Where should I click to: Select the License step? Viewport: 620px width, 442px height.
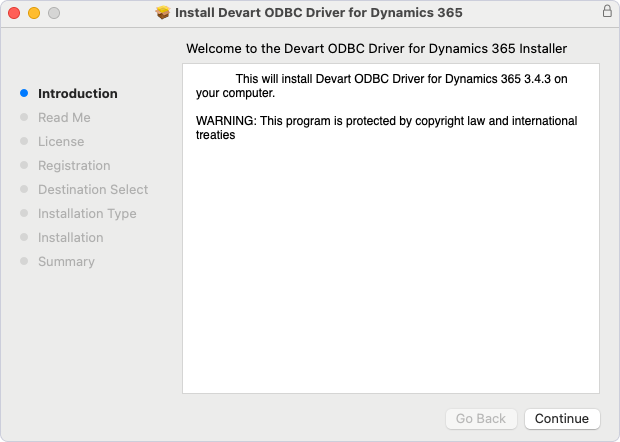(x=61, y=142)
